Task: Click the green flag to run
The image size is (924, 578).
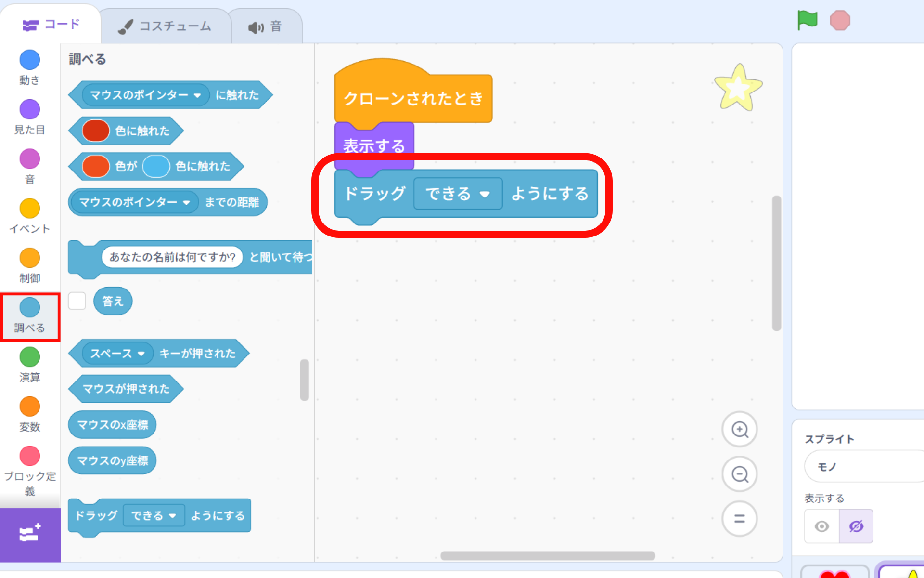Action: [x=807, y=20]
